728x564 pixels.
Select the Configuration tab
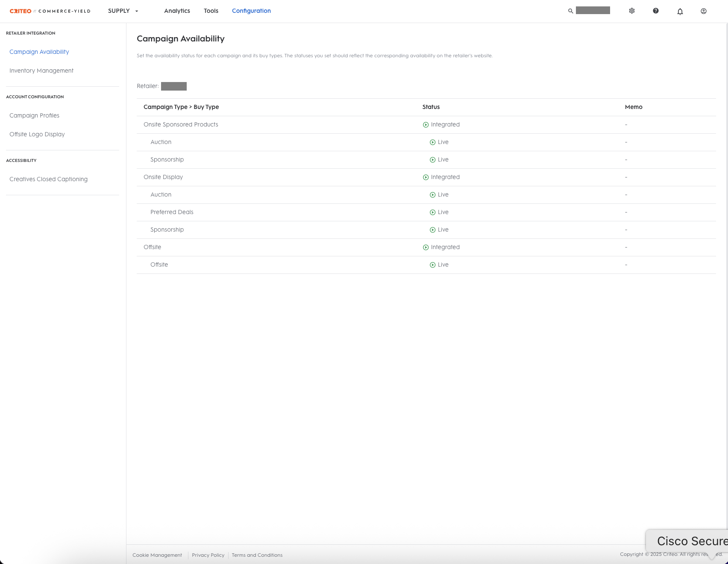[251, 11]
